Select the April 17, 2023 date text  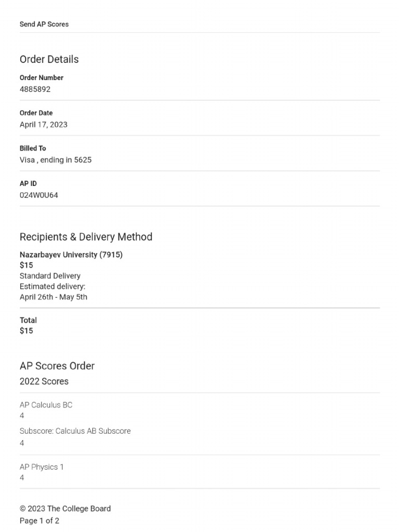44,125
